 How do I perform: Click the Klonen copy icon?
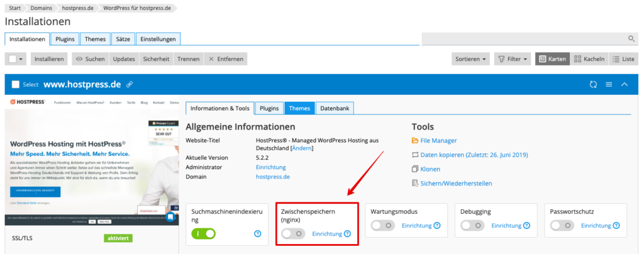click(x=415, y=169)
